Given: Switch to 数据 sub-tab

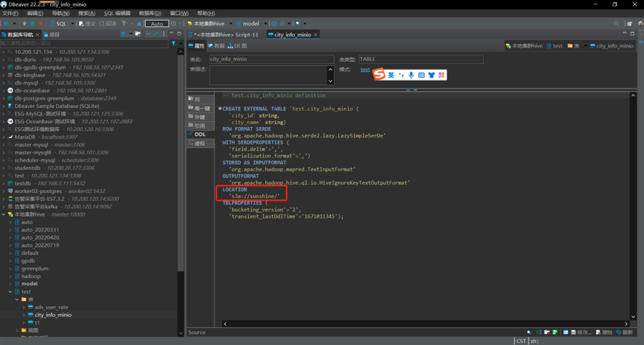Looking at the screenshot, I should coord(216,45).
